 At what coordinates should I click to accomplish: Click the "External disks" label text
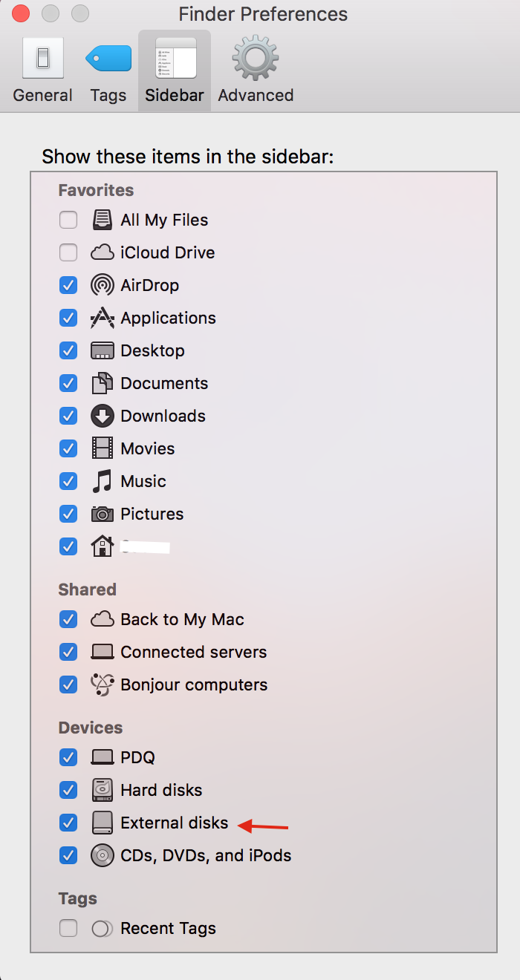[175, 823]
